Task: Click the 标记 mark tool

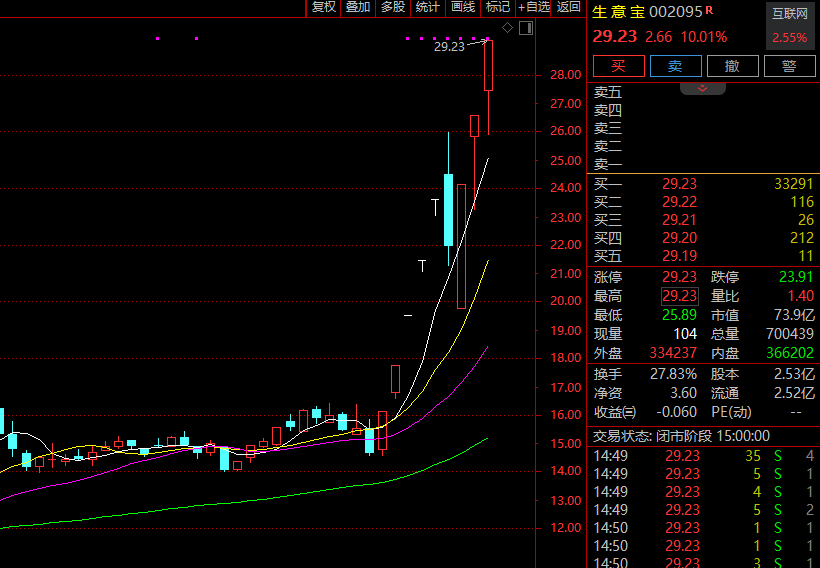Action: click(x=497, y=7)
